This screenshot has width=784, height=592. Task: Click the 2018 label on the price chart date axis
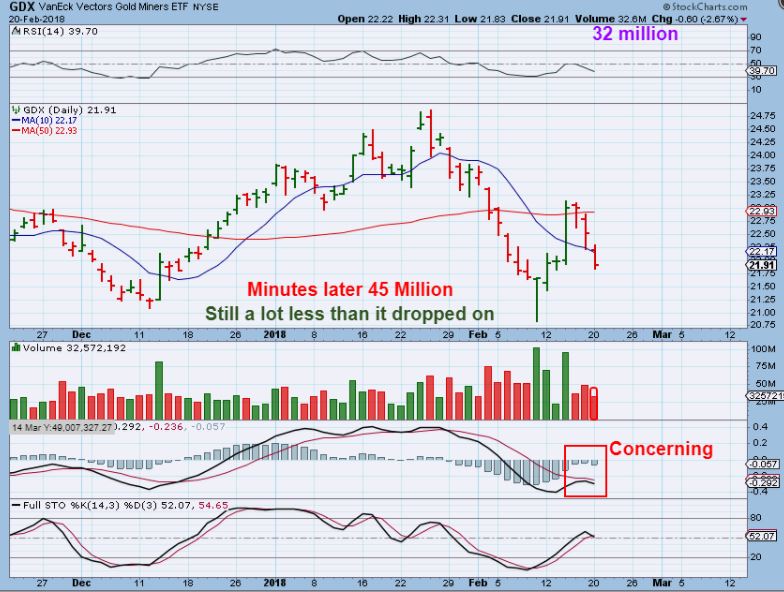274,334
